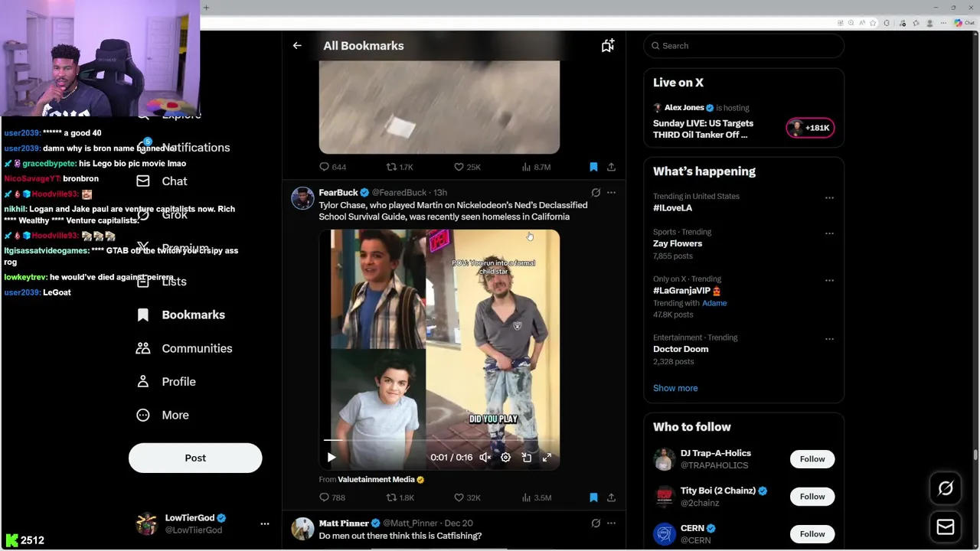Join the +181K Live listeners space
This screenshot has height=551, width=980.
point(810,128)
